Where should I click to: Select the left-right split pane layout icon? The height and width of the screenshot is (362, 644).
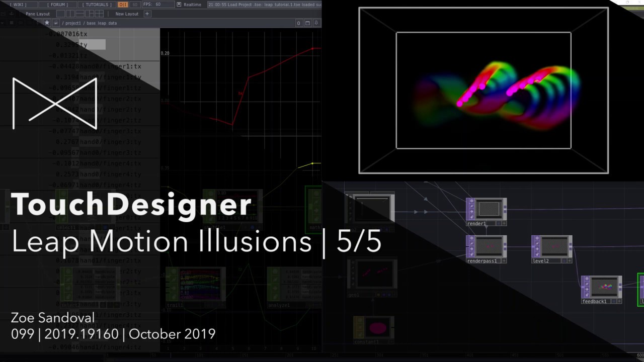tap(70, 14)
